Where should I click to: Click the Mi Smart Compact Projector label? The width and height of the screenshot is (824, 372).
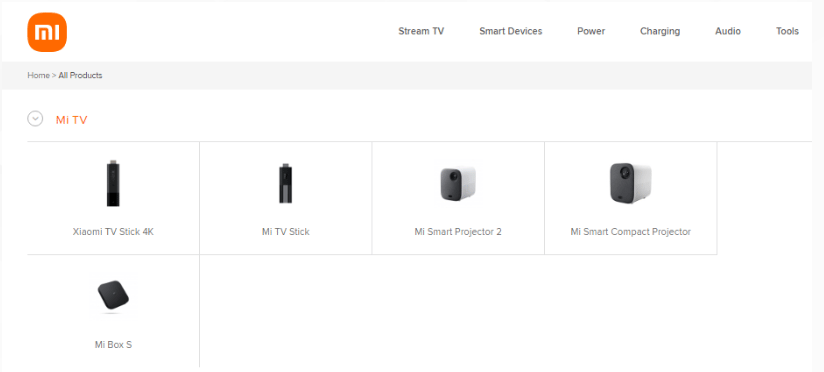630,232
